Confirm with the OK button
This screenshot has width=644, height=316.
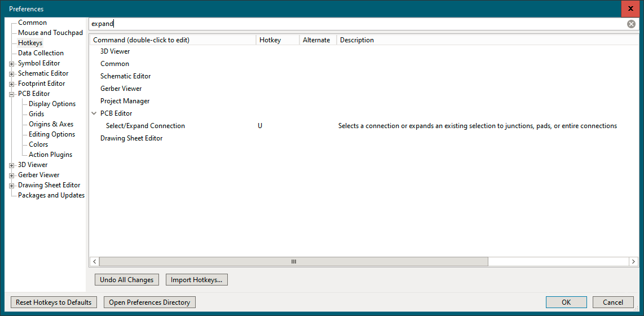[566, 302]
